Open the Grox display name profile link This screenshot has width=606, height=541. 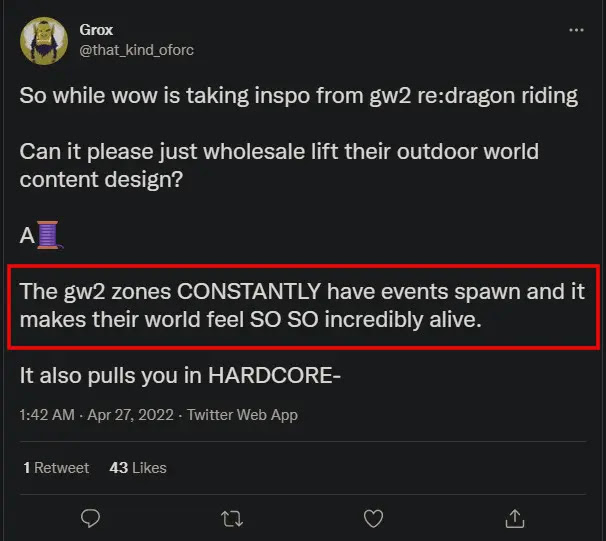96,31
